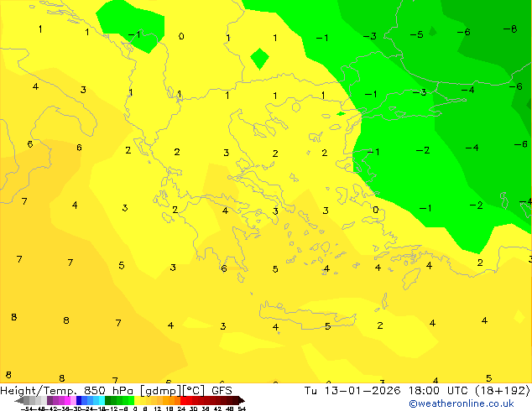Click the '-8' temperature value on map
This screenshot has height=411, width=532.
[x=510, y=29]
